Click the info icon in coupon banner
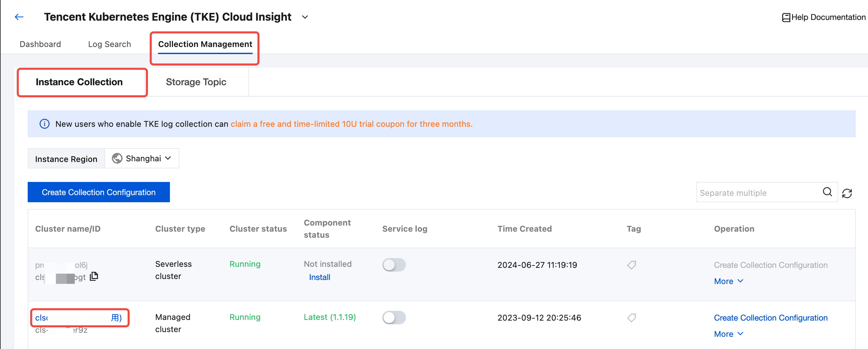This screenshot has width=868, height=349. (45, 124)
